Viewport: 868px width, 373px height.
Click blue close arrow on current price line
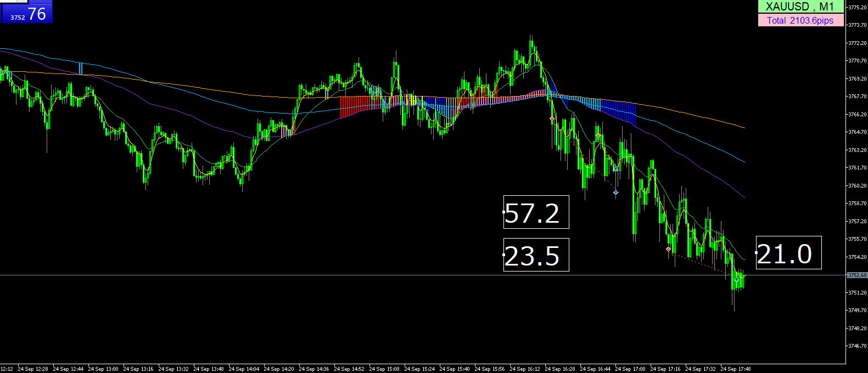[x=737, y=279]
